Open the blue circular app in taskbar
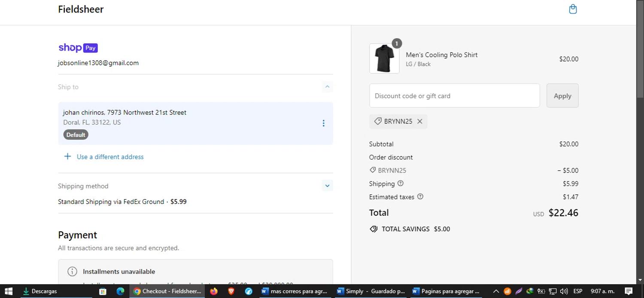644x298 pixels. coord(249,291)
